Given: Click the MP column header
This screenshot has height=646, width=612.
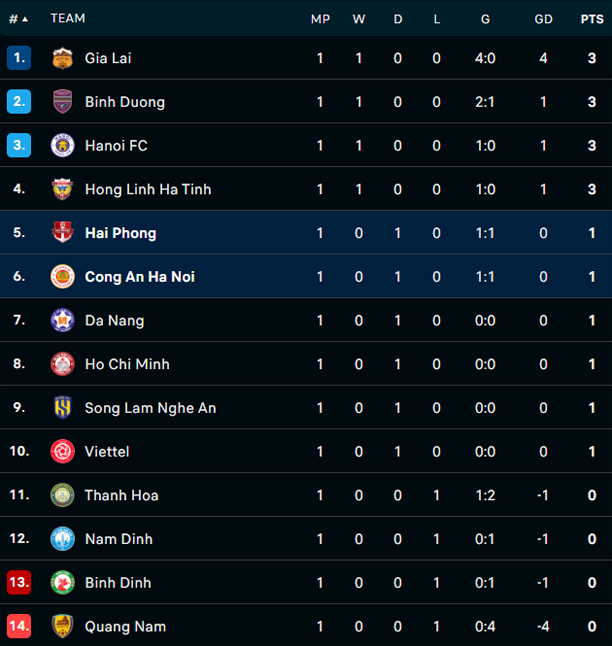Looking at the screenshot, I should pos(320,18).
